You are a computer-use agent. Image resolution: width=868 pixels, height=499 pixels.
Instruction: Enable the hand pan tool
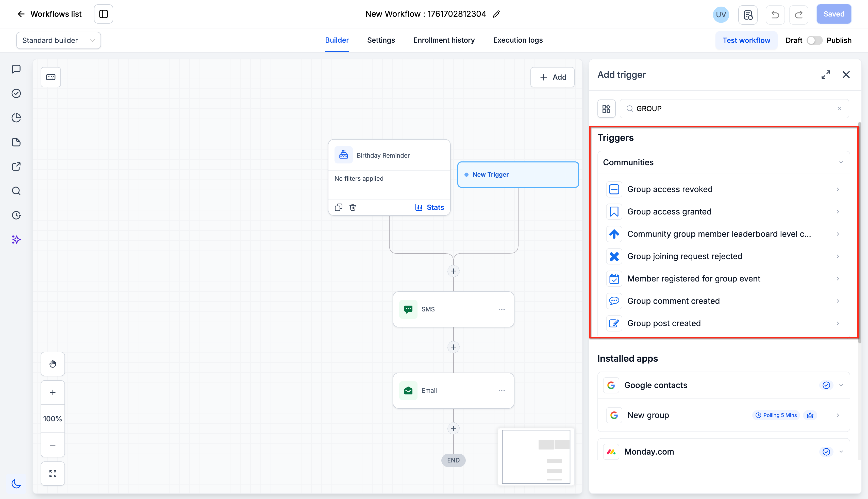click(53, 364)
